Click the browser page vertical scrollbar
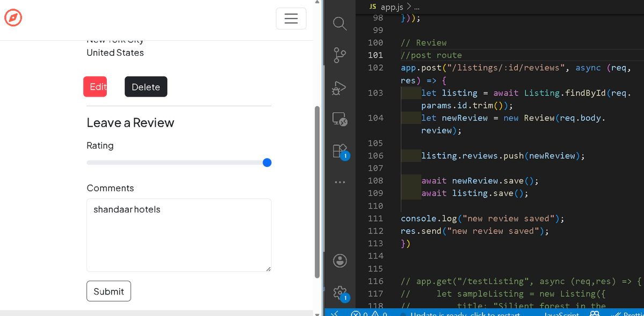This screenshot has width=644, height=316. [317, 192]
